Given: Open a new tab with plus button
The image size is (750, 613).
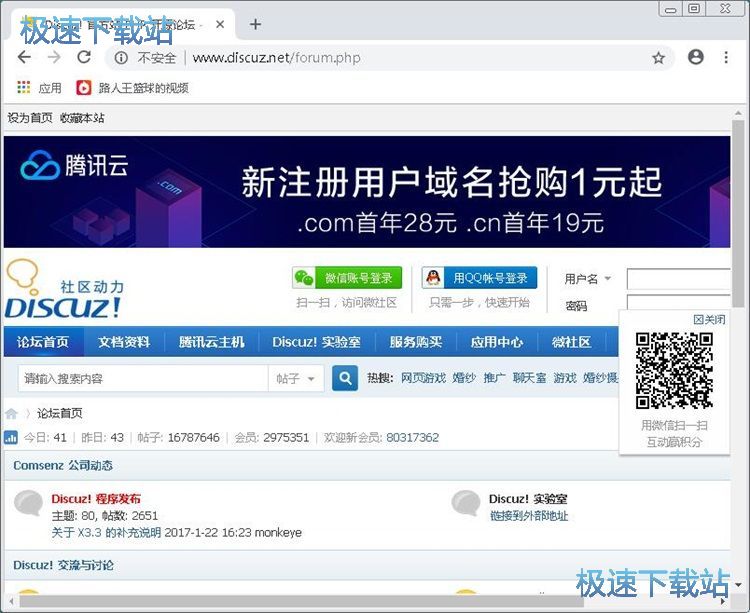Looking at the screenshot, I should [x=255, y=24].
